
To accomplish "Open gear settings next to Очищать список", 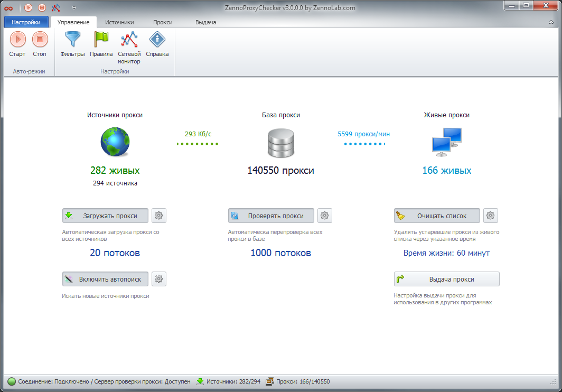I will tap(491, 216).
